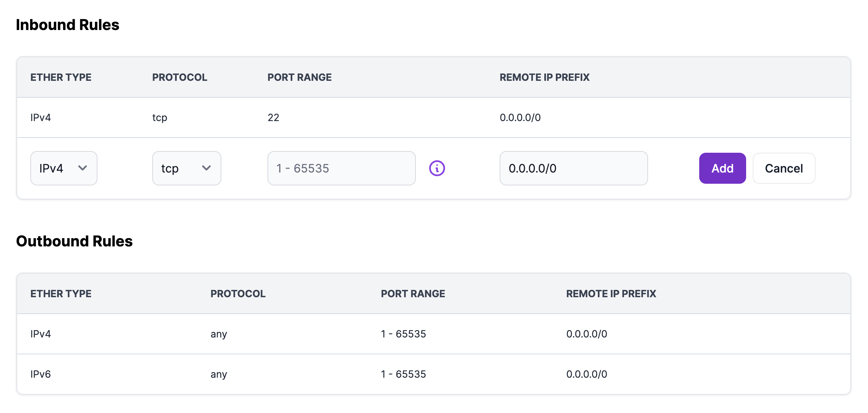Click outbound REMOTE IP PREFIX header

coord(611,294)
